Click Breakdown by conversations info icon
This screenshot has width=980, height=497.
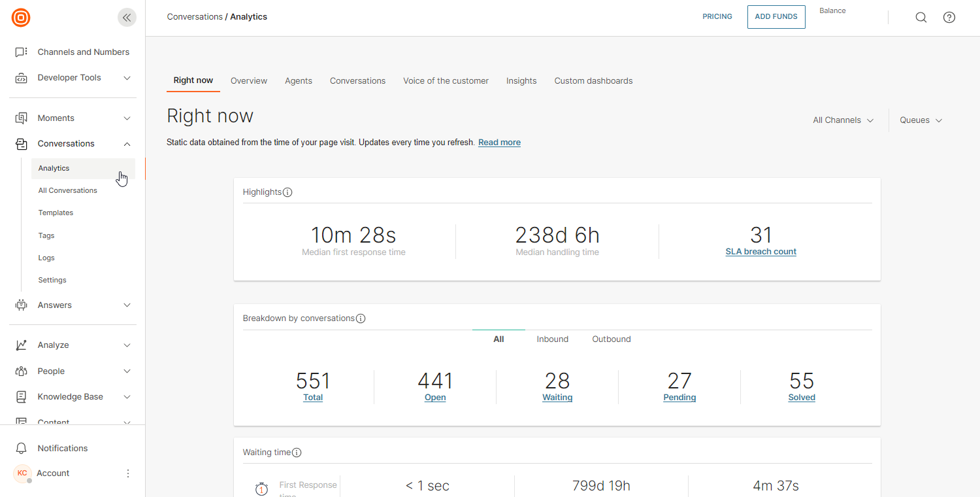[361, 318]
